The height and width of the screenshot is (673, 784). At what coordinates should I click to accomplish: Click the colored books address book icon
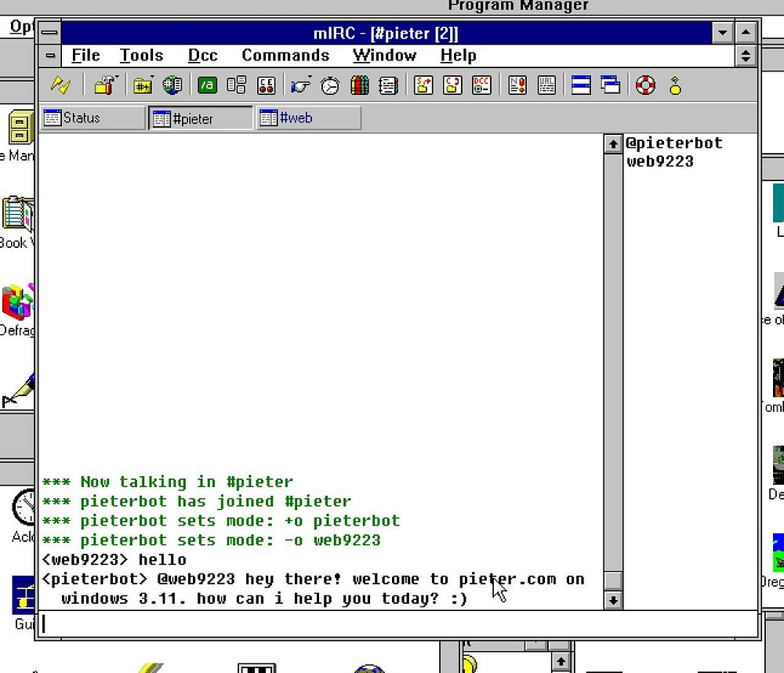point(360,85)
